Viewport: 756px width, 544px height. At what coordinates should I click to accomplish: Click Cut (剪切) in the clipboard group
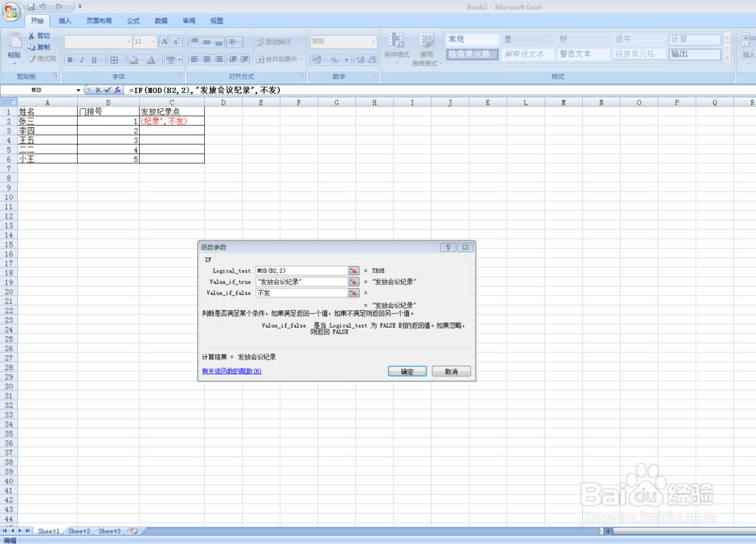(x=39, y=36)
